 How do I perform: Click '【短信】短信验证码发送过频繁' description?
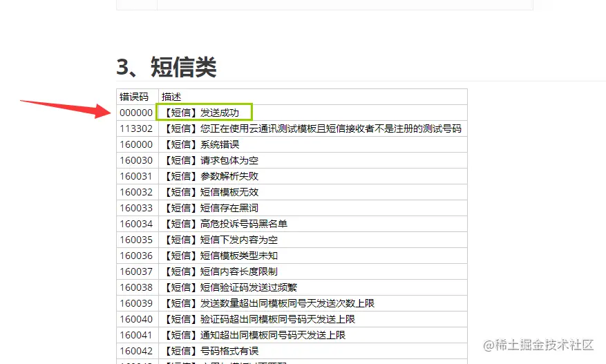point(229,287)
